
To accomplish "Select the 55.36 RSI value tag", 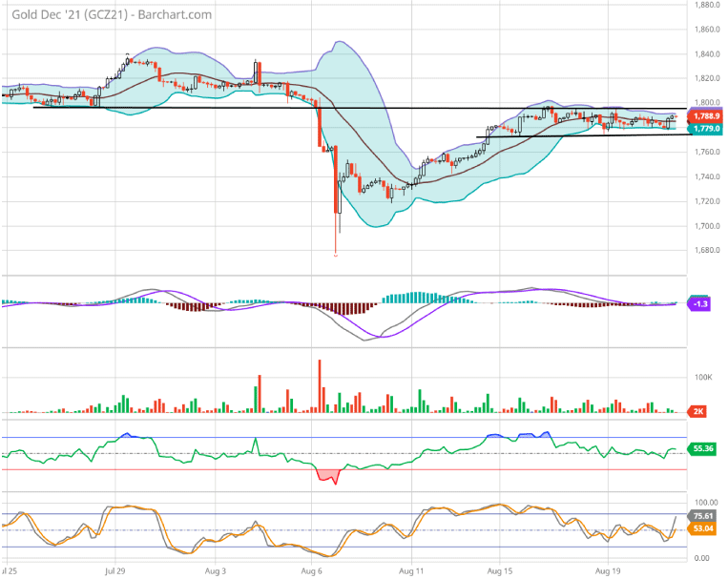I will [x=704, y=447].
